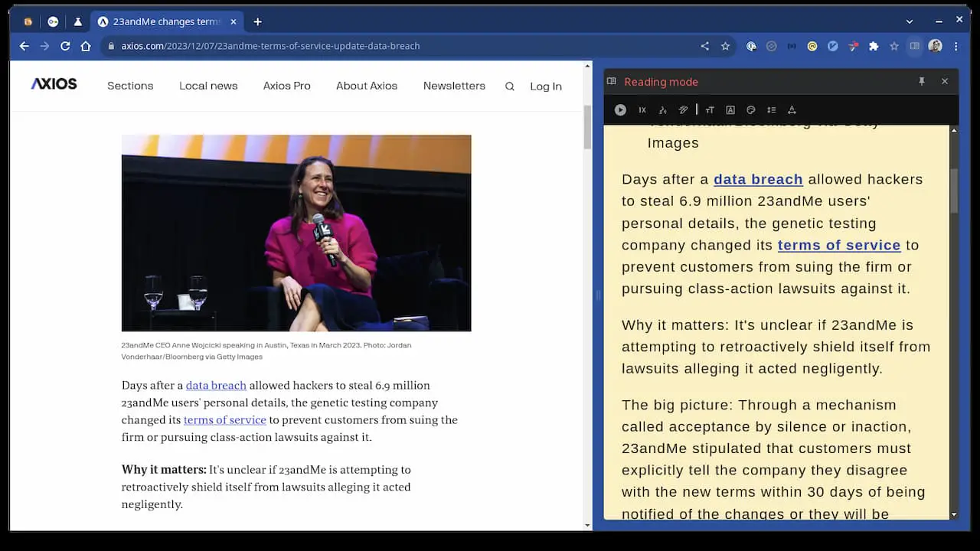
Task: Open the data breach link
Action: click(x=216, y=385)
